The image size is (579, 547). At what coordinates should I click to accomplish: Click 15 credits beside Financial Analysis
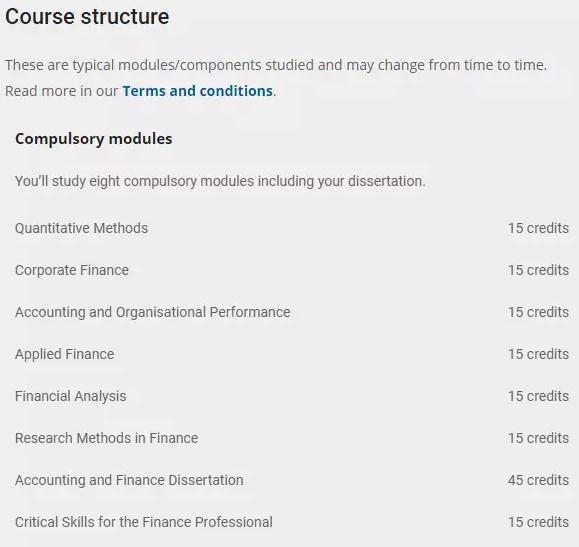tap(538, 396)
